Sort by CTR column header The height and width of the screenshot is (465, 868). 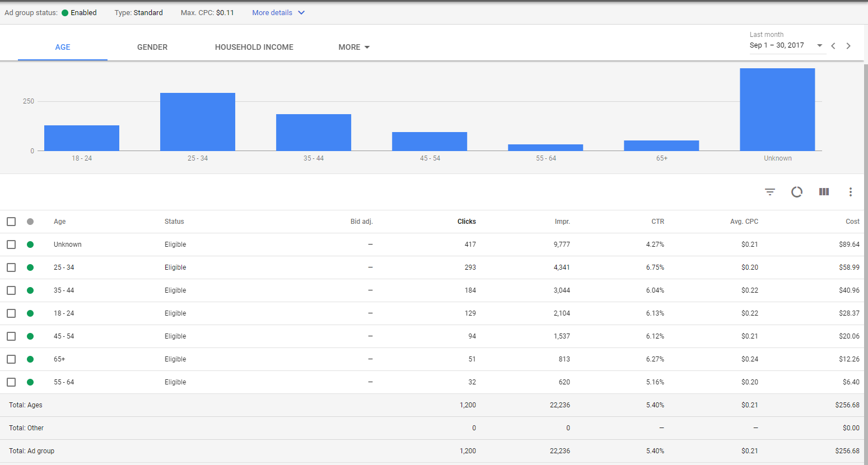(x=658, y=222)
